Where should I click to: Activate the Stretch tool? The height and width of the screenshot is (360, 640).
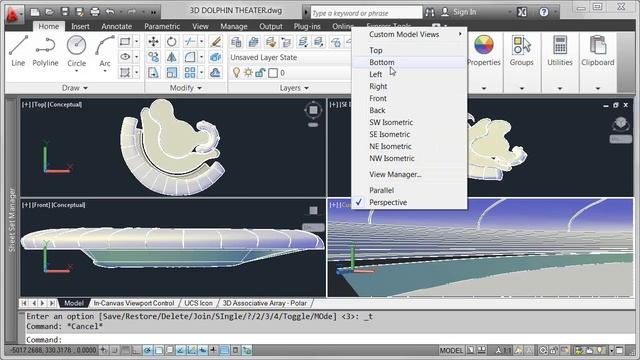tap(153, 73)
